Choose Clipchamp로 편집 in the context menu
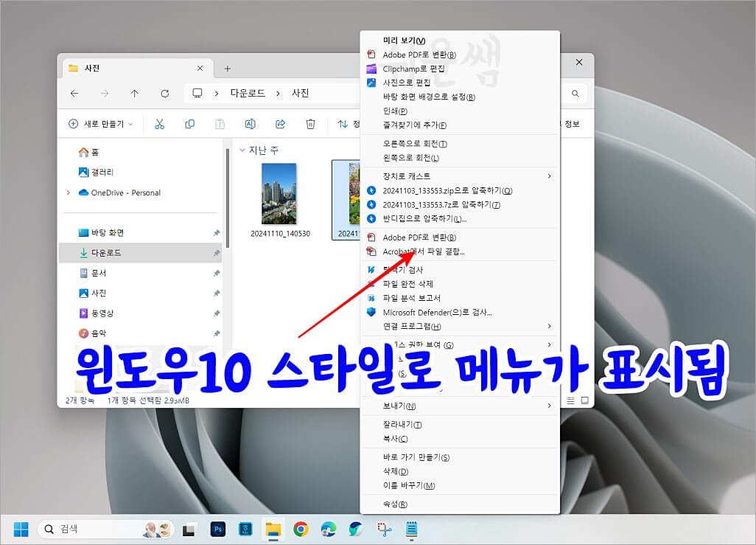This screenshot has width=756, height=545. click(x=413, y=68)
